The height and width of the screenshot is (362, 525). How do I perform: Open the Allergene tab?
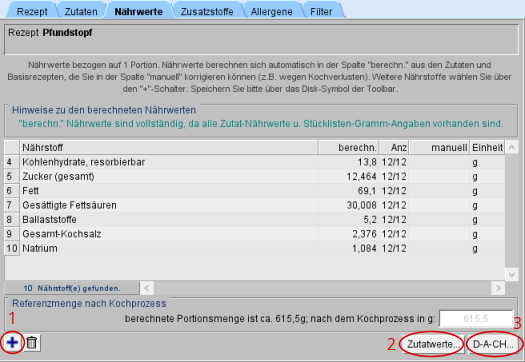click(x=272, y=11)
